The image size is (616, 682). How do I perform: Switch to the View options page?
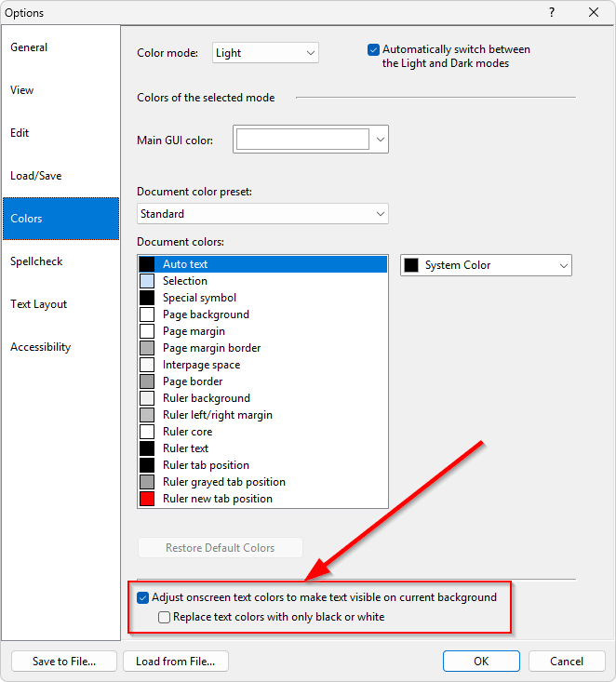[60, 90]
